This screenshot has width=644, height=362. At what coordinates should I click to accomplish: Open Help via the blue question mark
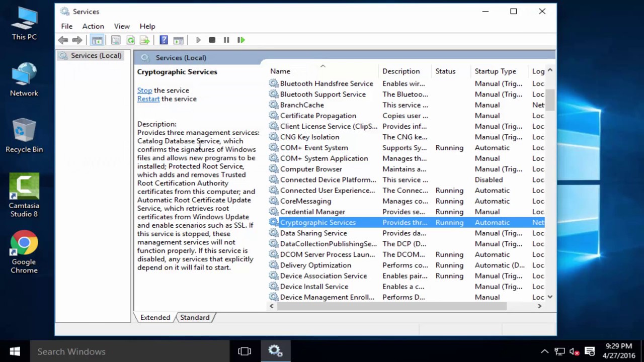[x=164, y=40]
